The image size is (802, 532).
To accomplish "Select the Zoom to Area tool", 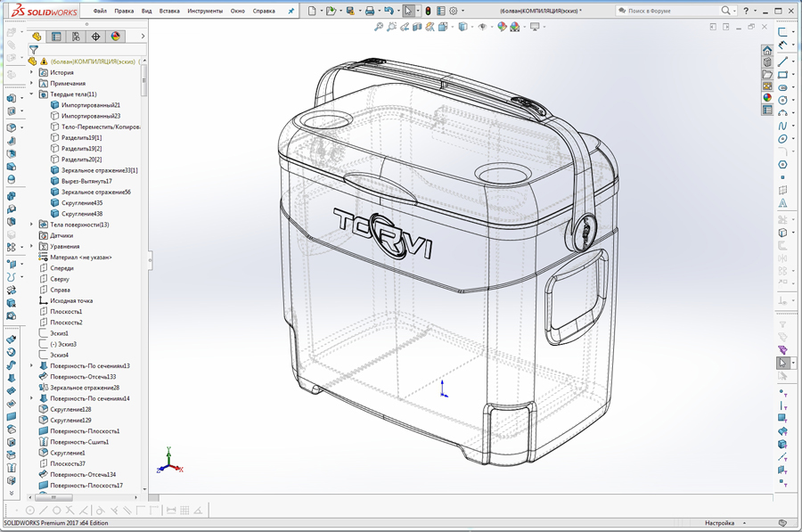I will (391, 27).
